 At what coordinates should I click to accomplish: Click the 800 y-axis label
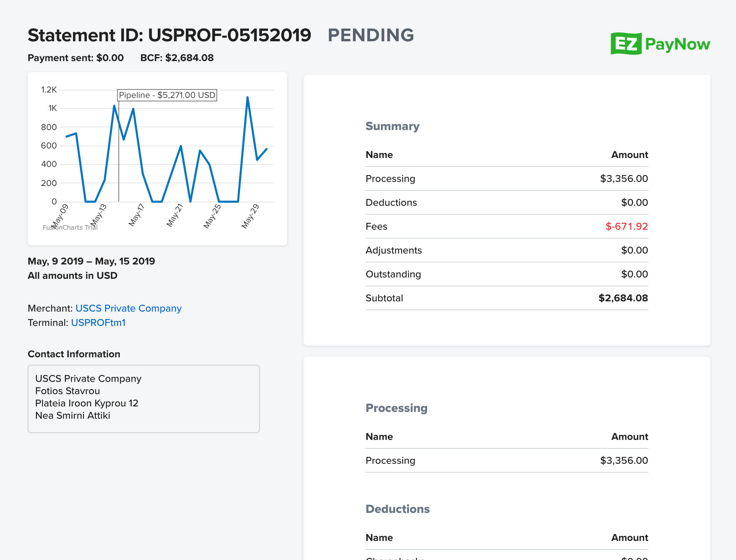point(49,127)
